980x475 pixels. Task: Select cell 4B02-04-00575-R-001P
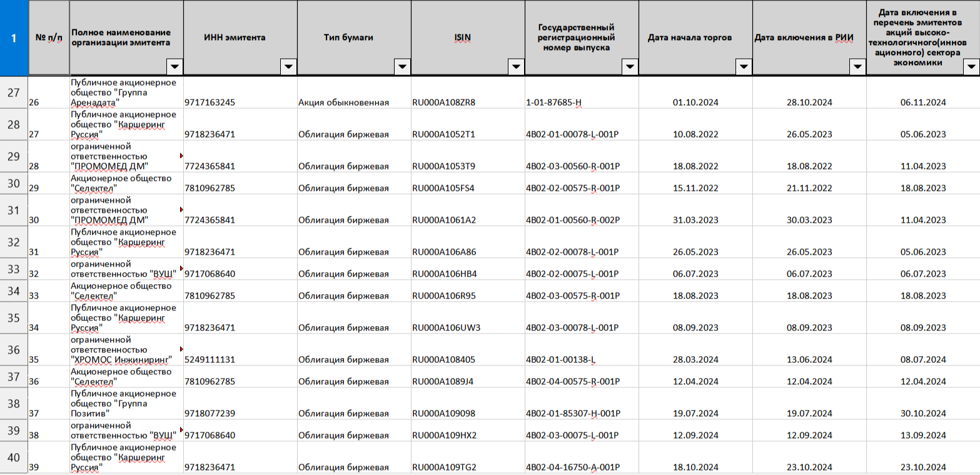[582, 377]
